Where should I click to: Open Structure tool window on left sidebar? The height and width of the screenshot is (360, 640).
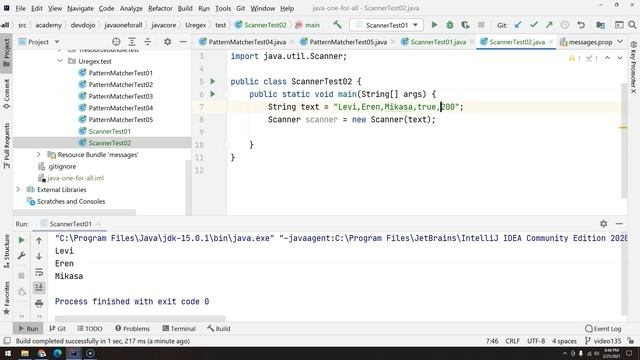click(x=7, y=251)
